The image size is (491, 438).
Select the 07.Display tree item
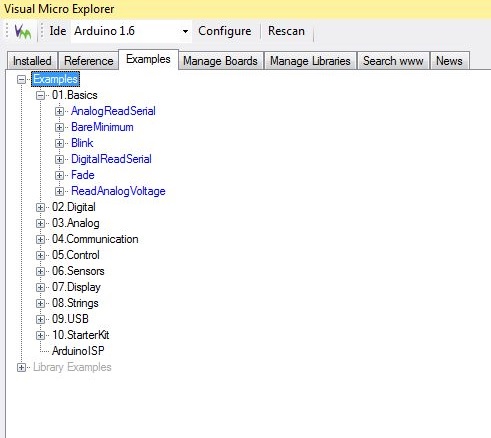(76, 287)
